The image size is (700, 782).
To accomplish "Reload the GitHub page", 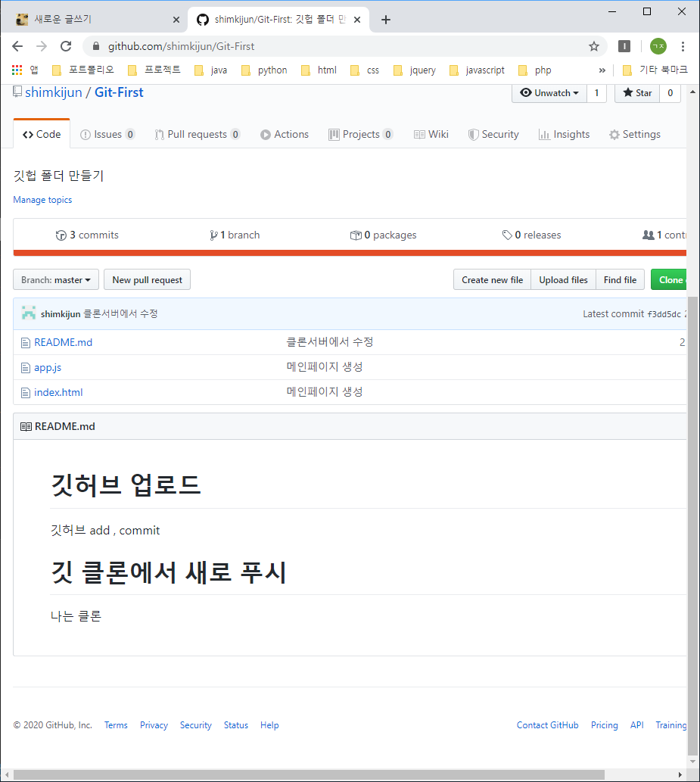I will pyautogui.click(x=66, y=46).
